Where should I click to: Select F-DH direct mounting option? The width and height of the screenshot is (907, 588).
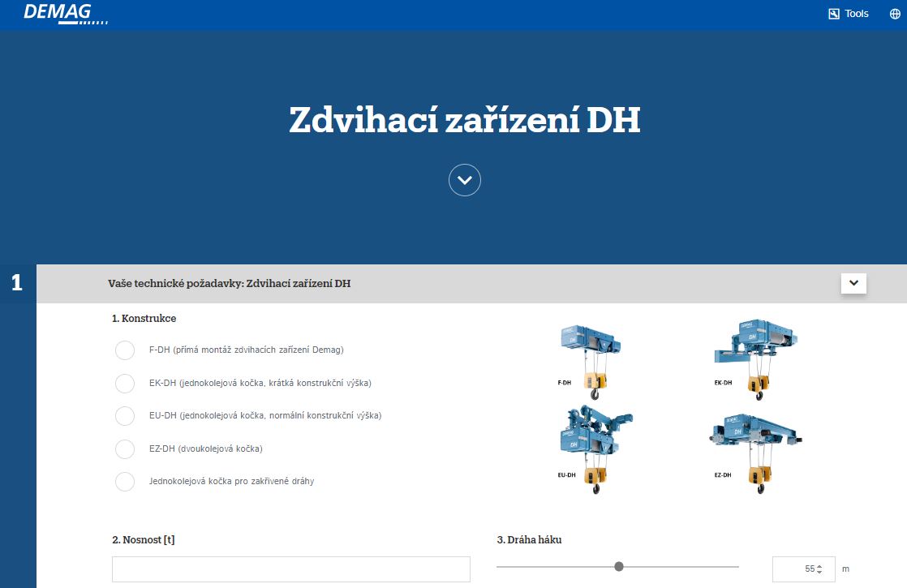pyautogui.click(x=125, y=350)
